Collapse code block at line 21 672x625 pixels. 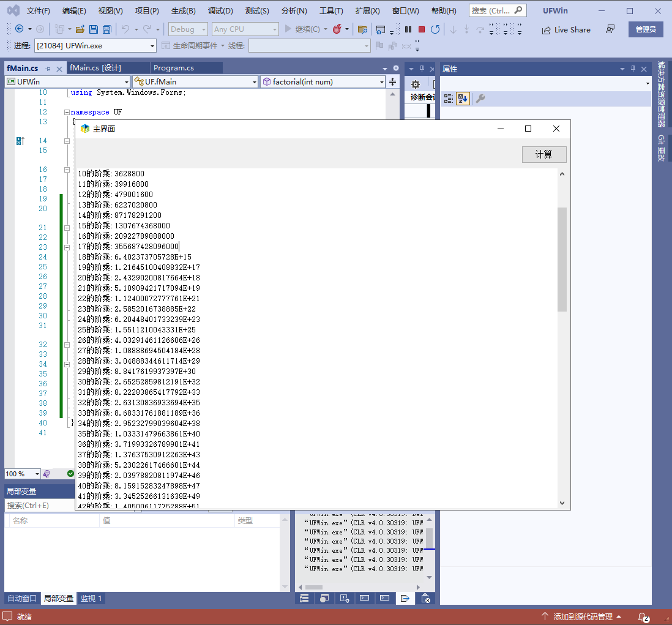[67, 228]
